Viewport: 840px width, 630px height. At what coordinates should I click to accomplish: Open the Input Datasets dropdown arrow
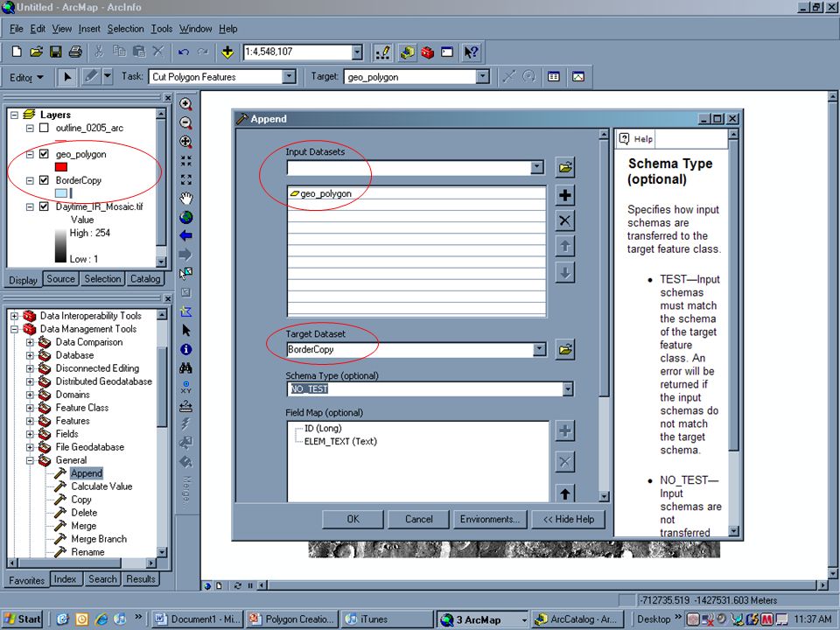[536, 168]
